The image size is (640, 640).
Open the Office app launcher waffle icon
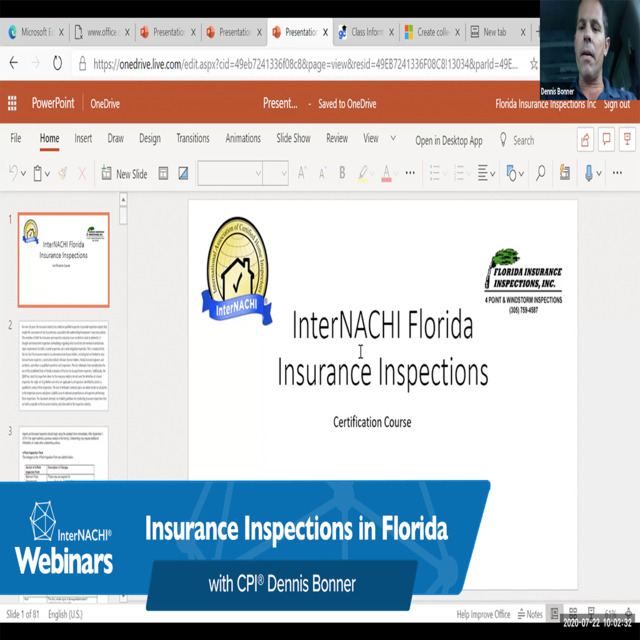coord(12,103)
